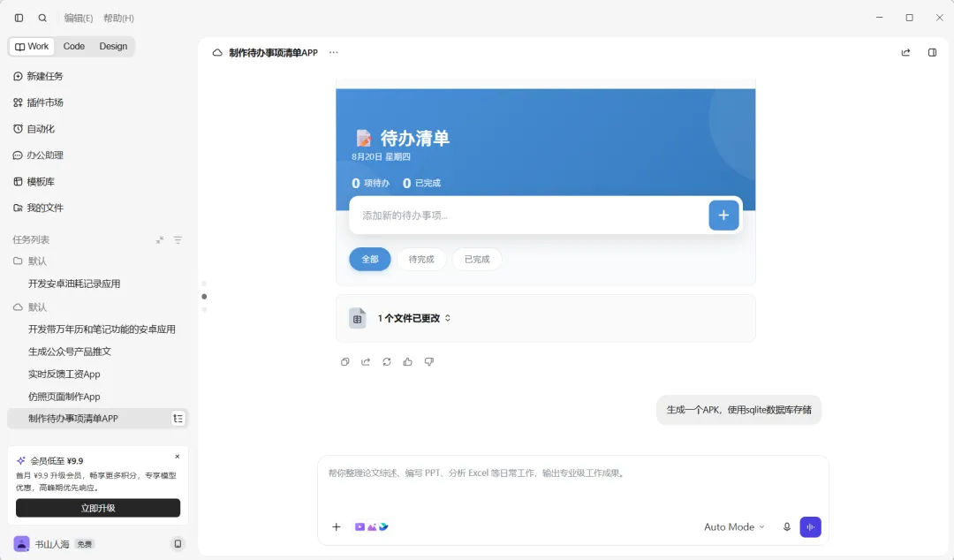Open the mobile device icon near profile
This screenshot has height=560, width=954.
(178, 543)
